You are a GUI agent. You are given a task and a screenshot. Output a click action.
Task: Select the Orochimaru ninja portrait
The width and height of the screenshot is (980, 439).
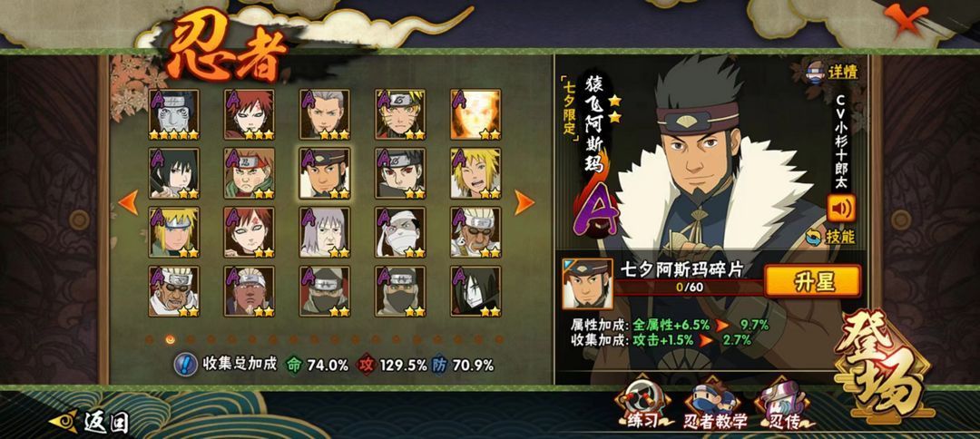(475, 291)
